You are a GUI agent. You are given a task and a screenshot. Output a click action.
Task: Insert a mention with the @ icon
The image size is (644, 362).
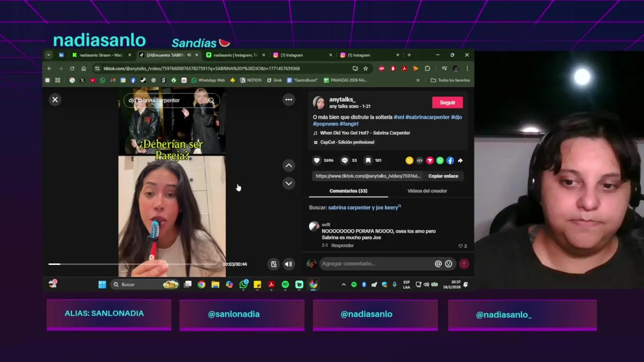coord(438,263)
